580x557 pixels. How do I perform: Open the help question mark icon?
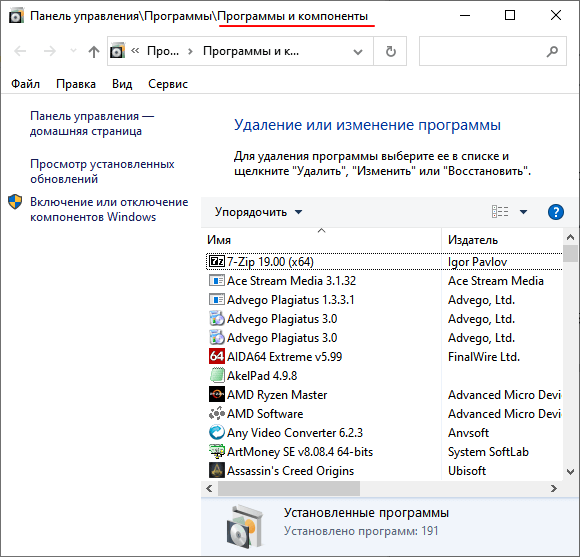tap(556, 212)
